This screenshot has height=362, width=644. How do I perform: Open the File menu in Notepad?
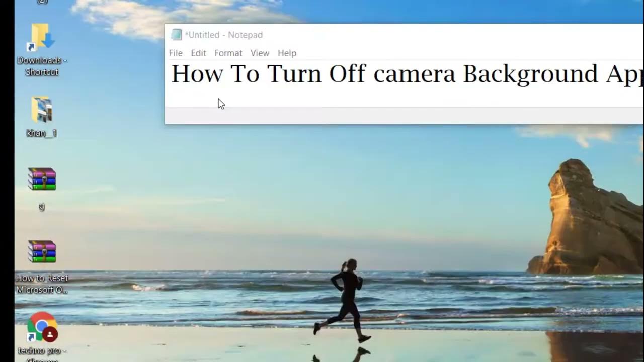pos(176,53)
